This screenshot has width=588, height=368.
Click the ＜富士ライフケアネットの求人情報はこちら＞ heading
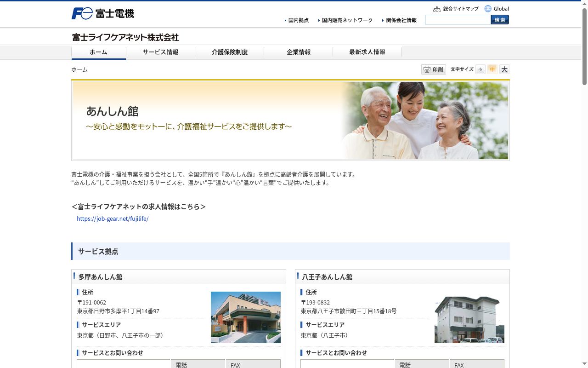click(139, 207)
